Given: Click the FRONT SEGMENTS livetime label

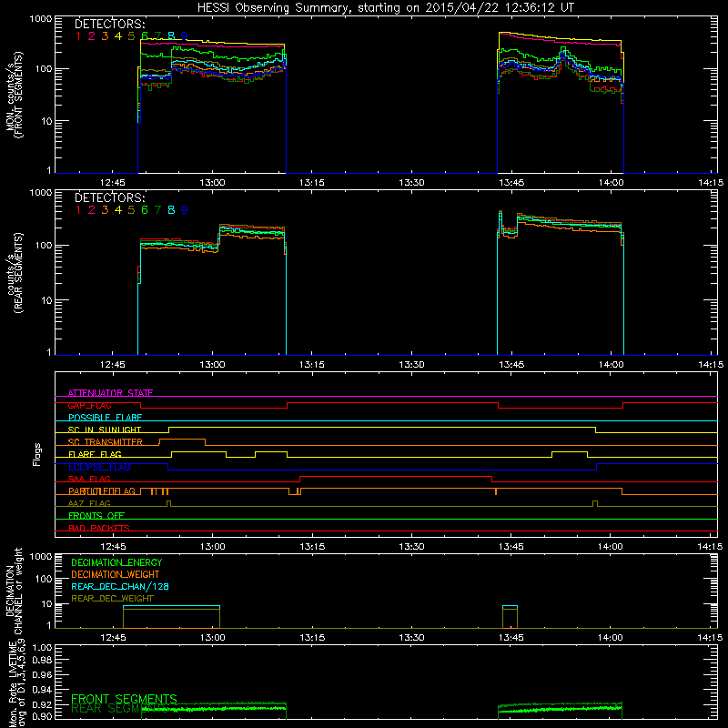Looking at the screenshot, I should click(x=124, y=699).
